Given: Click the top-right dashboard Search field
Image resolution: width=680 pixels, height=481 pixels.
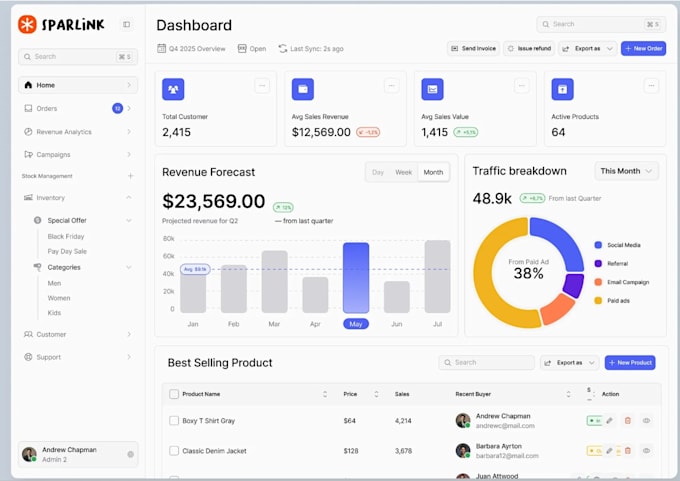Looking at the screenshot, I should [601, 24].
